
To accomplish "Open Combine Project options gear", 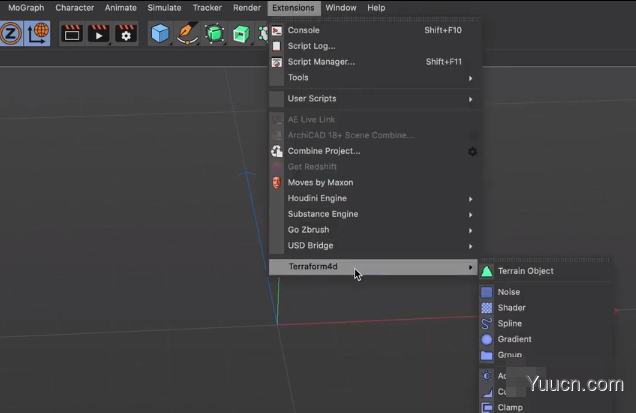I will 472,151.
